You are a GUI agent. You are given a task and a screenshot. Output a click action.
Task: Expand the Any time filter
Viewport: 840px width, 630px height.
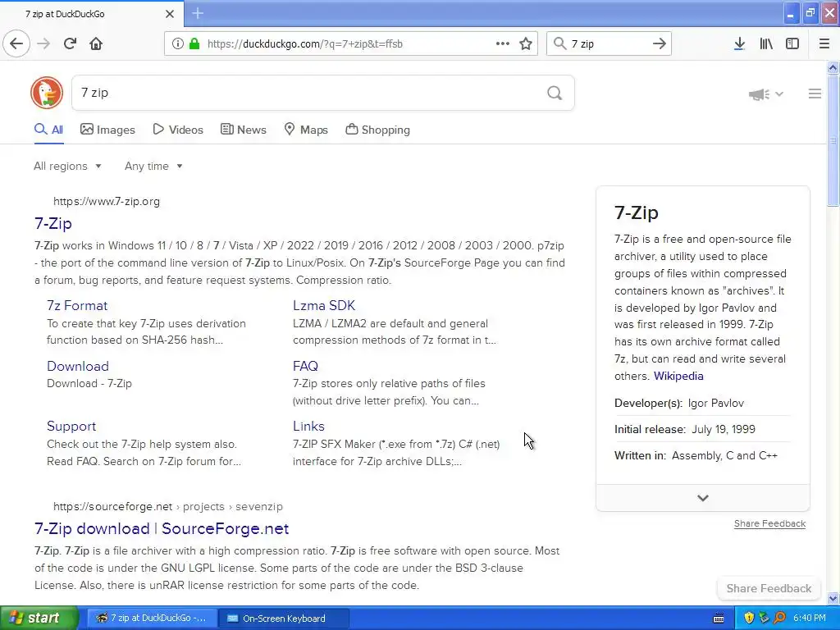tap(153, 166)
